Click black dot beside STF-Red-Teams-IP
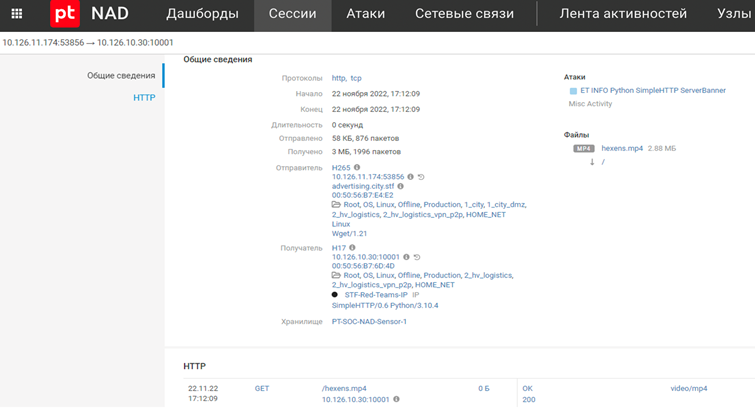 [x=335, y=294]
